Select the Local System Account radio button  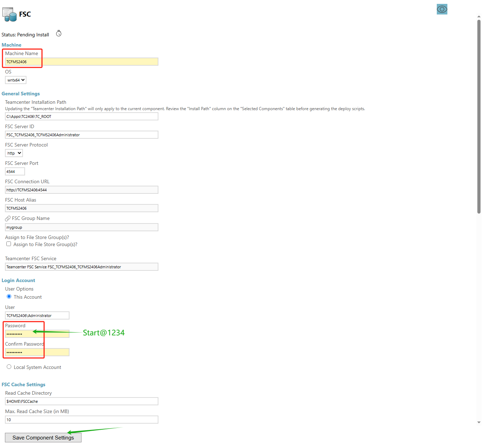[x=9, y=367]
